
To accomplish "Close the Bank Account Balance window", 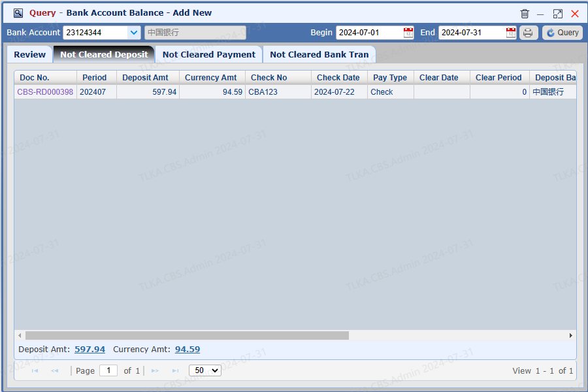I will pyautogui.click(x=575, y=14).
